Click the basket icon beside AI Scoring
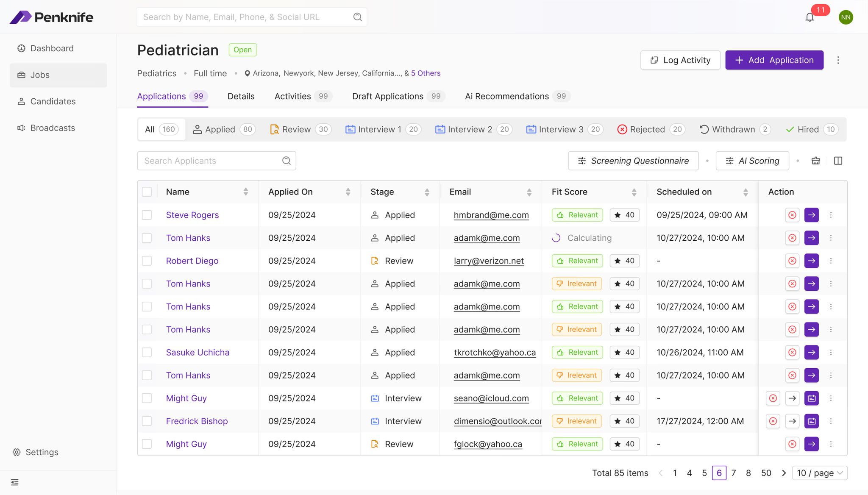 (x=815, y=161)
